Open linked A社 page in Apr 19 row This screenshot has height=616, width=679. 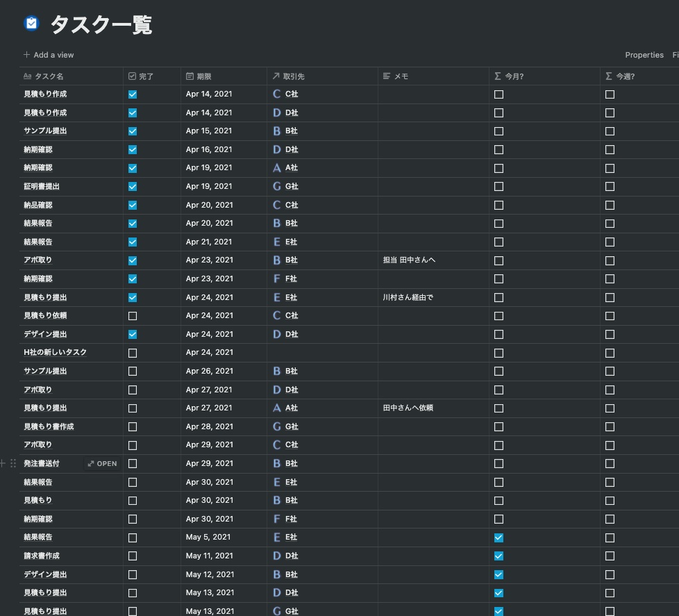coord(291,167)
